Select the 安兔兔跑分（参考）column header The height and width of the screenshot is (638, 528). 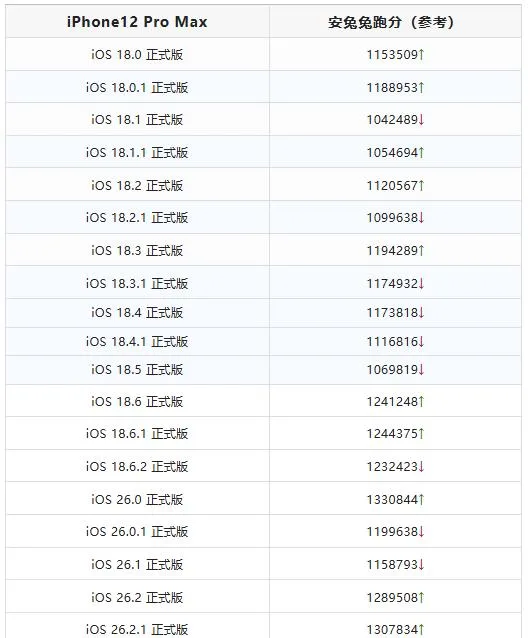391,22
